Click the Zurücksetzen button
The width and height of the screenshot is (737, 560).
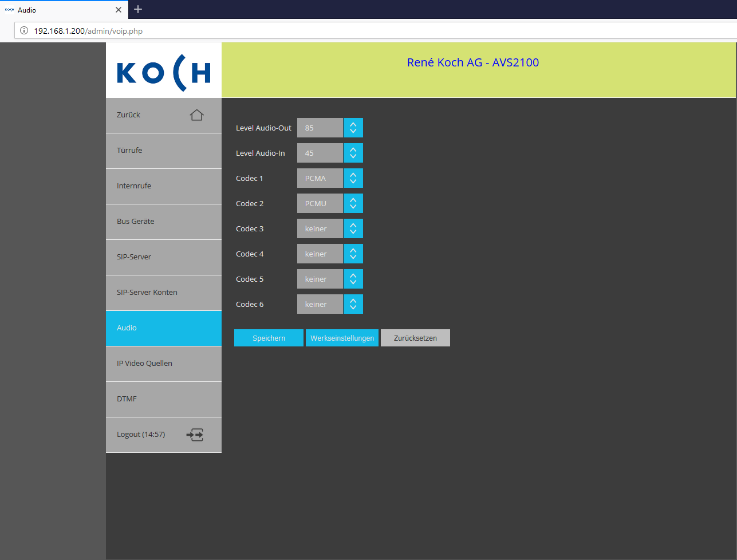415,338
